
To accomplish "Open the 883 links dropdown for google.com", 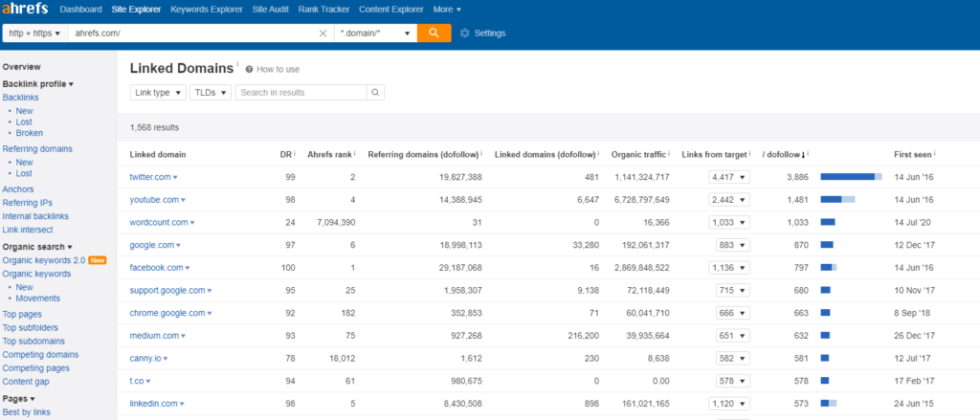I will tap(733, 245).
